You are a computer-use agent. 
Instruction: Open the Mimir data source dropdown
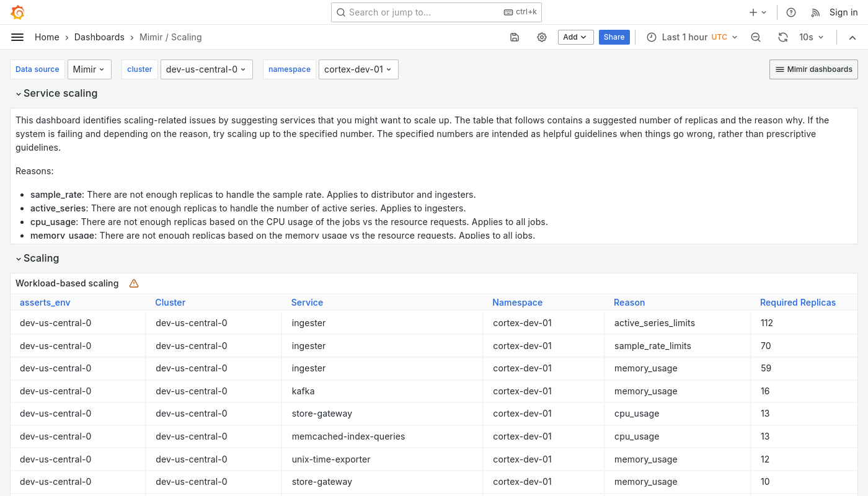[x=89, y=69]
